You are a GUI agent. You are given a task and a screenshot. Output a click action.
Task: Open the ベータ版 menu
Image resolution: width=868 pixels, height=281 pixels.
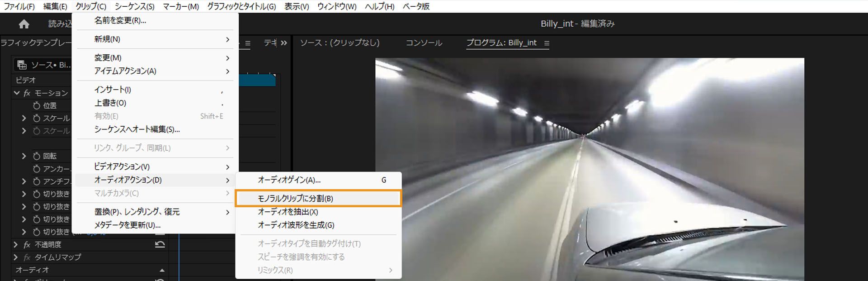pyautogui.click(x=416, y=6)
